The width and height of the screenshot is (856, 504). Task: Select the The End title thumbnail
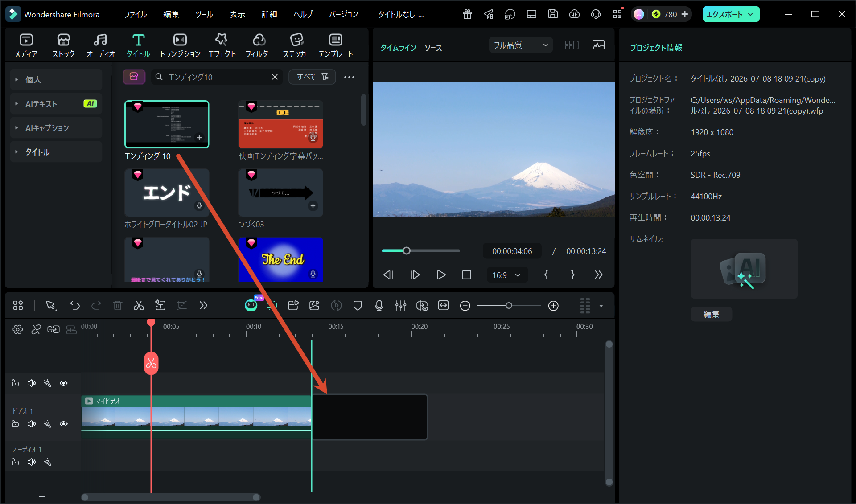click(x=281, y=259)
